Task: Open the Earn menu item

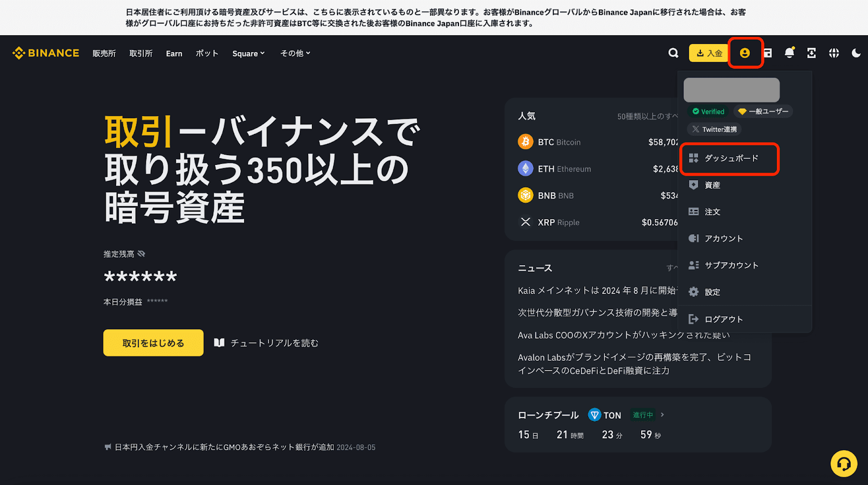Action: 174,53
